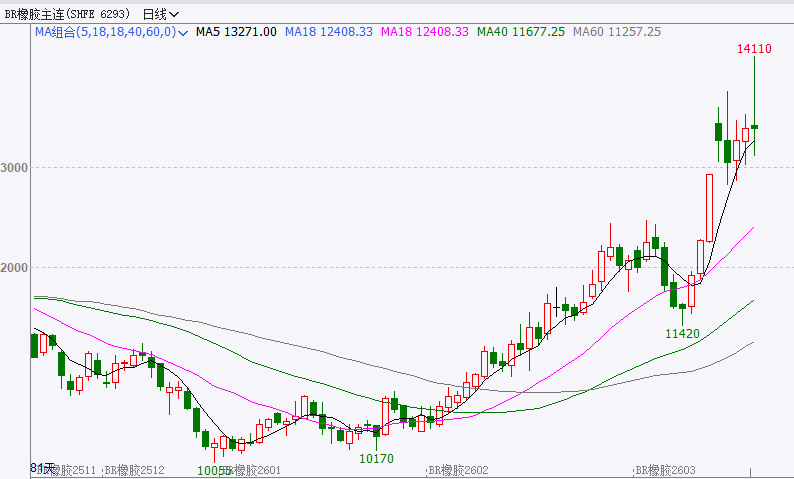Click the 10055 lowest price annotation
794x479 pixels.
[x=213, y=470]
